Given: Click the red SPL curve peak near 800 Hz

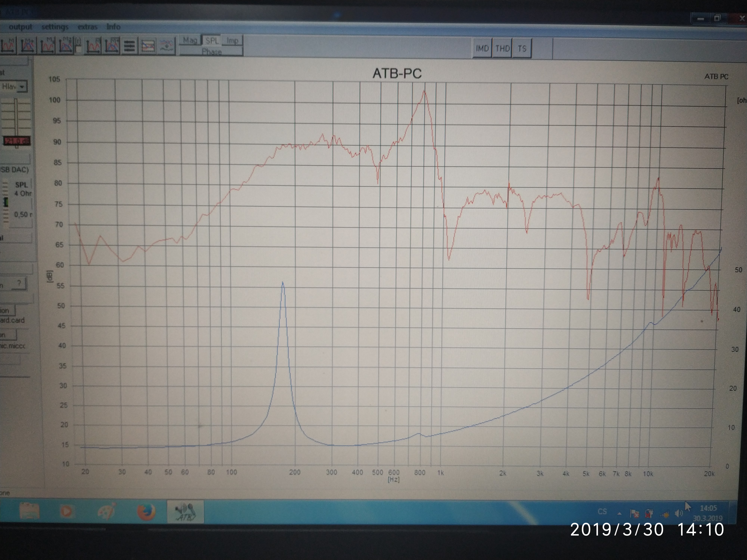Looking at the screenshot, I should tap(424, 91).
